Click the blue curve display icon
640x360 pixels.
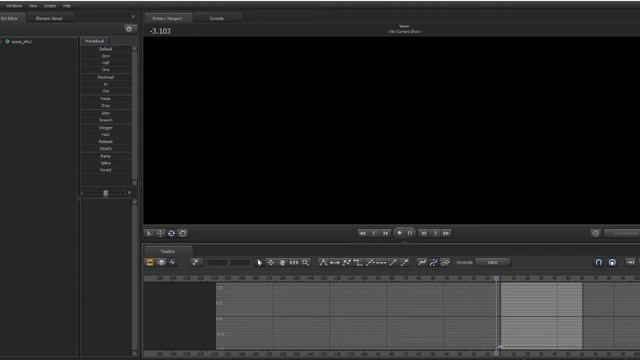pyautogui.click(x=433, y=262)
